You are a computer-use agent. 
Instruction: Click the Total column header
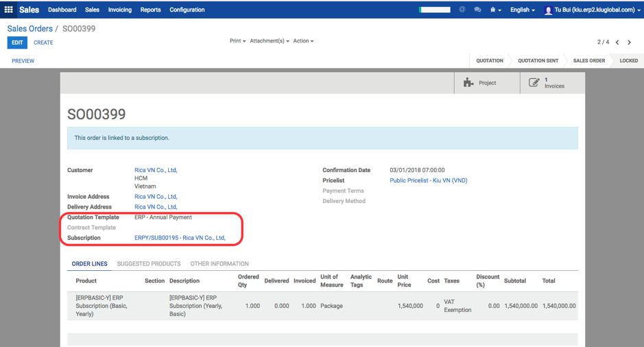tap(548, 281)
